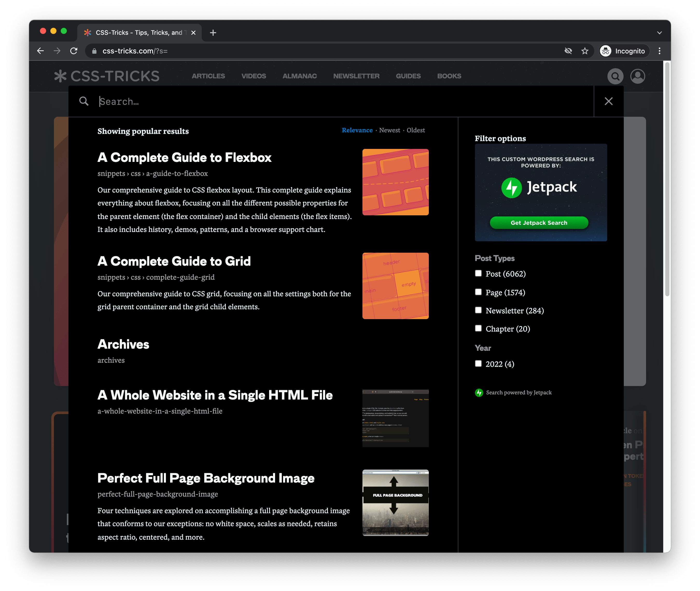The image size is (700, 591).
Task: Click the crossed-eye tracking icon in address bar
Action: tap(568, 51)
